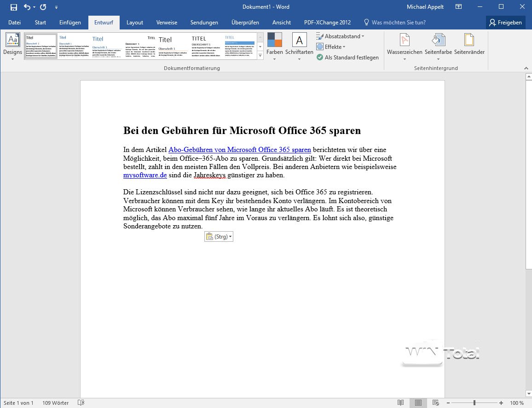This screenshot has height=408, width=532.
Task: Open the Sendungen tab
Action: point(204,23)
